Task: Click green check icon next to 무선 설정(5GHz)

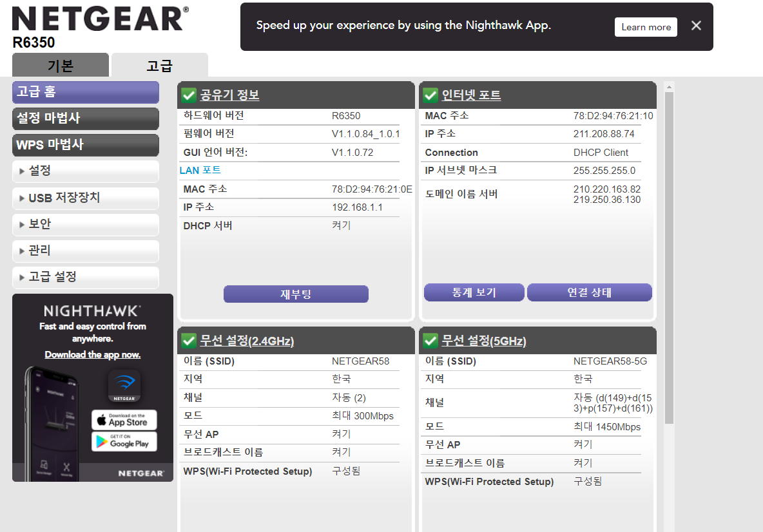Action: 430,341
